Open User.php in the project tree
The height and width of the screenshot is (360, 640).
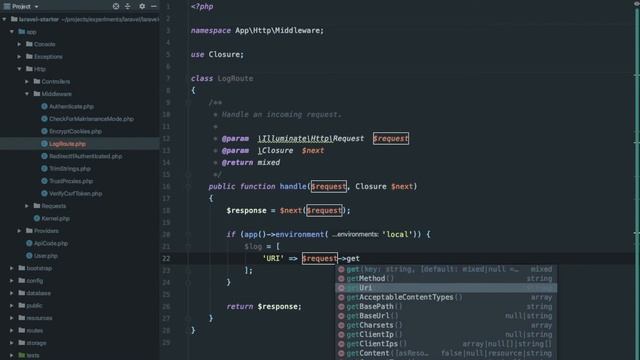pos(46,256)
